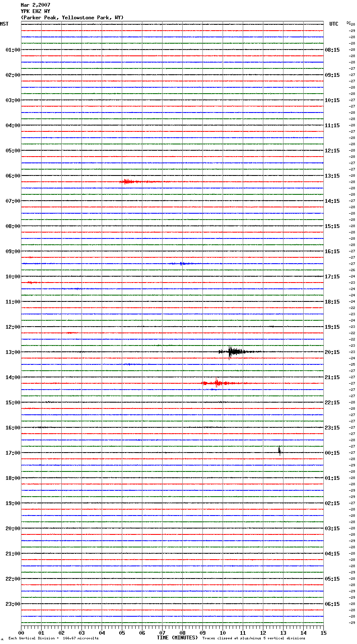The width and height of the screenshot is (357, 644).
Task: Select the 11:00 MST time label
Action: (x=13, y=302)
